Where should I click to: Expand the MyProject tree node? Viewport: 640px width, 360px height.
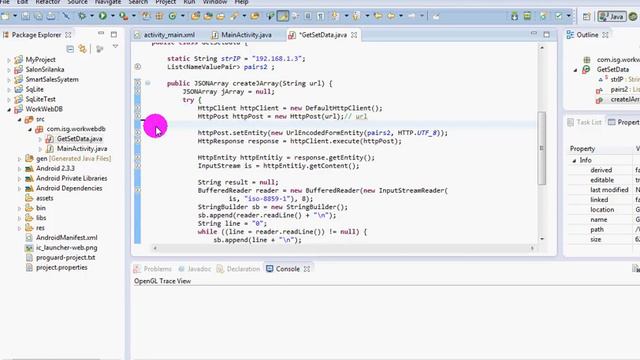(x=9, y=60)
